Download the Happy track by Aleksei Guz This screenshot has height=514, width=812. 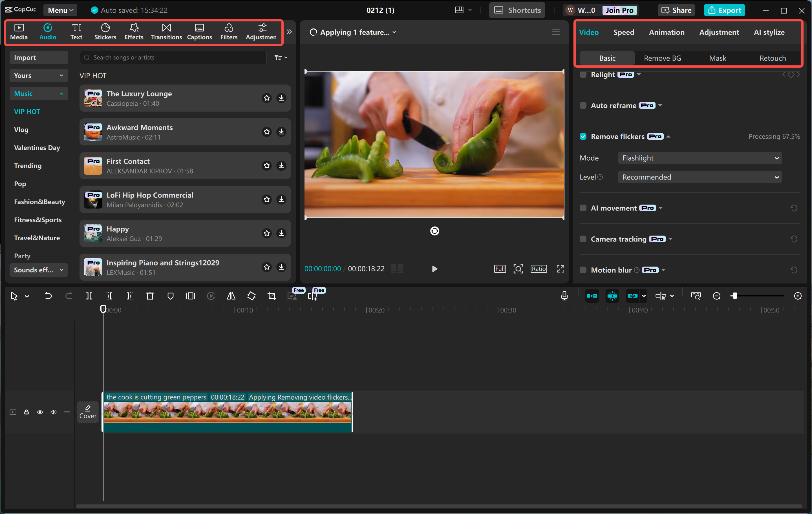tap(281, 233)
